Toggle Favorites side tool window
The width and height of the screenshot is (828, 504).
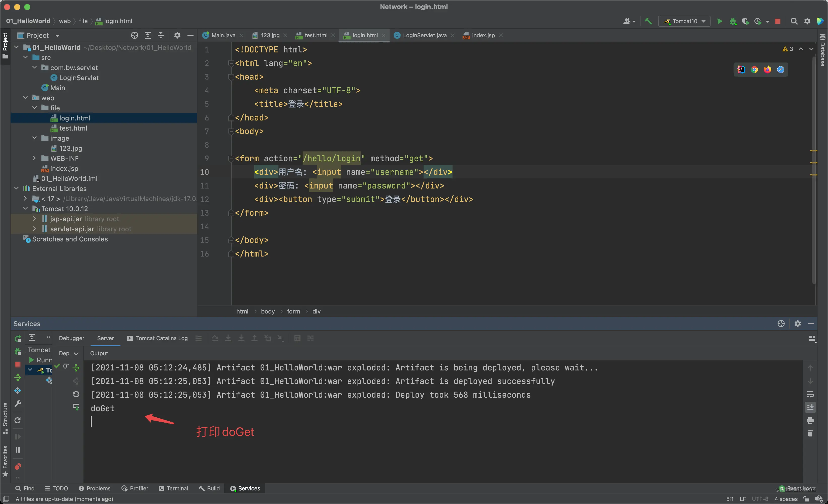[x=5, y=461]
